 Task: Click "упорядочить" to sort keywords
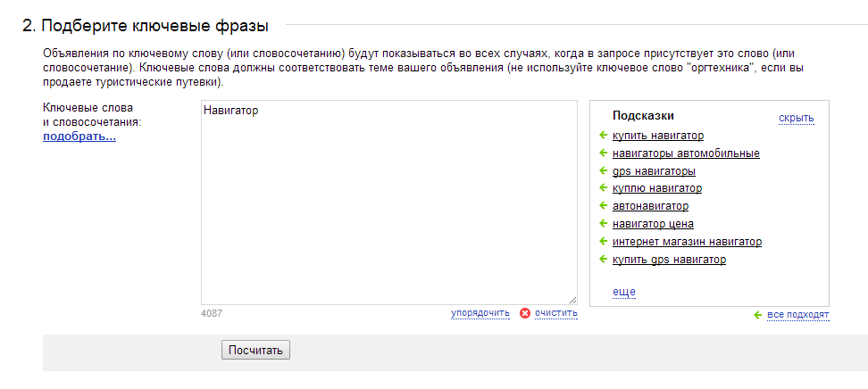tap(480, 313)
